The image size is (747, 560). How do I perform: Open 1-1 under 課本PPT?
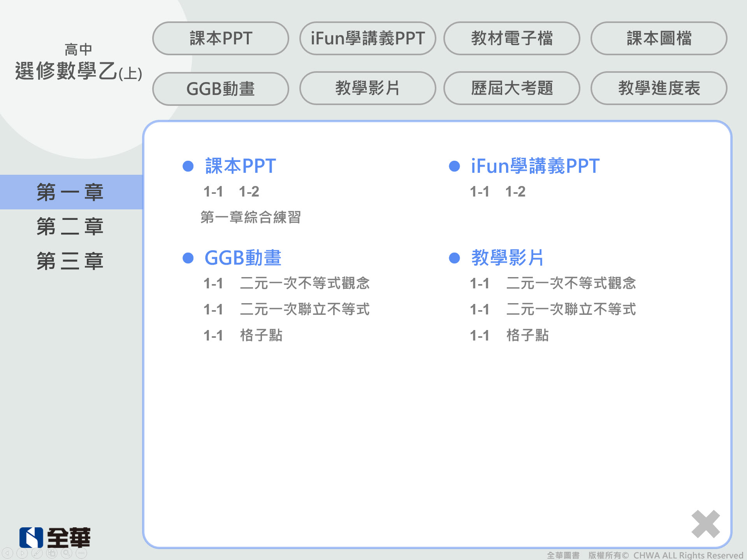coord(213,191)
